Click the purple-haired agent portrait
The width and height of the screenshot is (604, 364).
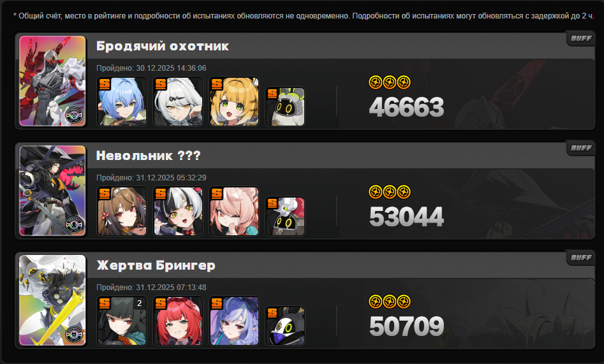234,321
